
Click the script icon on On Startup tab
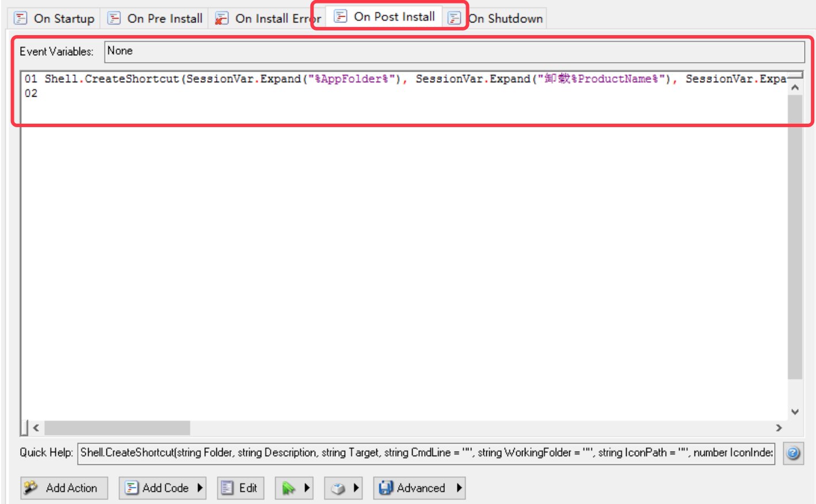click(21, 18)
